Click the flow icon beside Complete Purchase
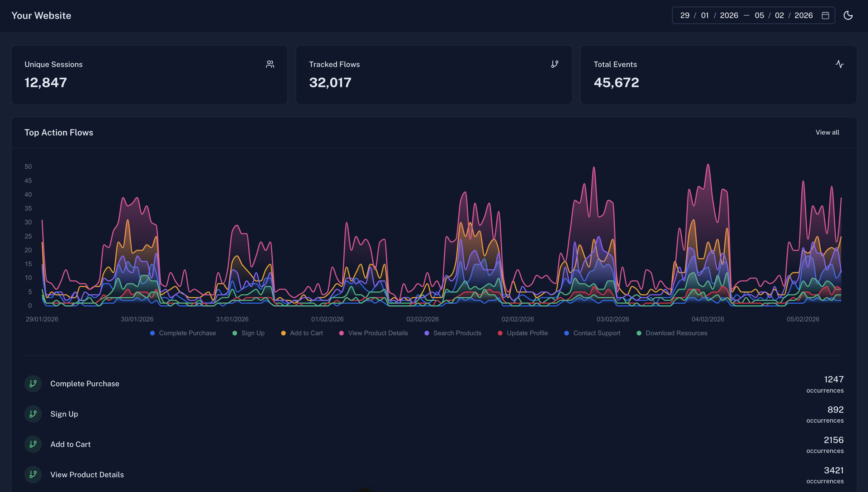 tap(33, 384)
